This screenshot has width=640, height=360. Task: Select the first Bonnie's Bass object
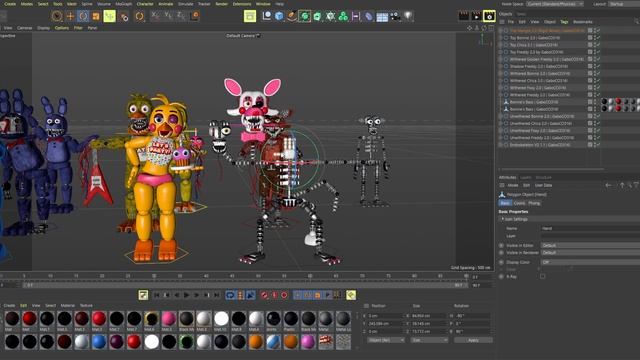coord(534,102)
